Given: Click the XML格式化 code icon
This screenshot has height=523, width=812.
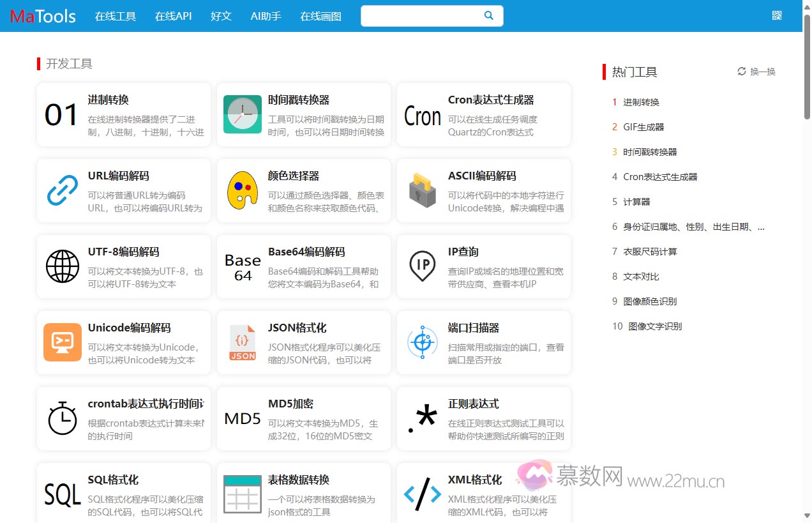Looking at the screenshot, I should point(422,494).
